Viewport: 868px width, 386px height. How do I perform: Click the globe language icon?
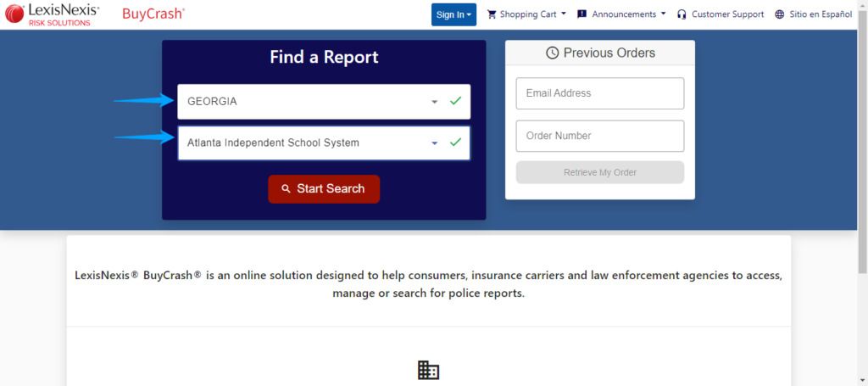coord(780,14)
